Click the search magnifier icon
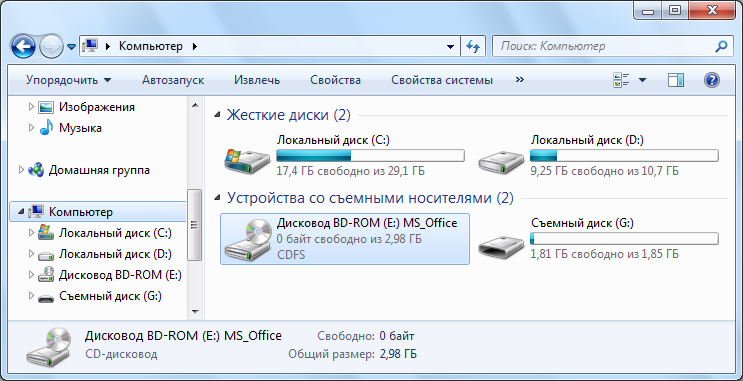Screen dimensions: 743x381 coord(720,46)
